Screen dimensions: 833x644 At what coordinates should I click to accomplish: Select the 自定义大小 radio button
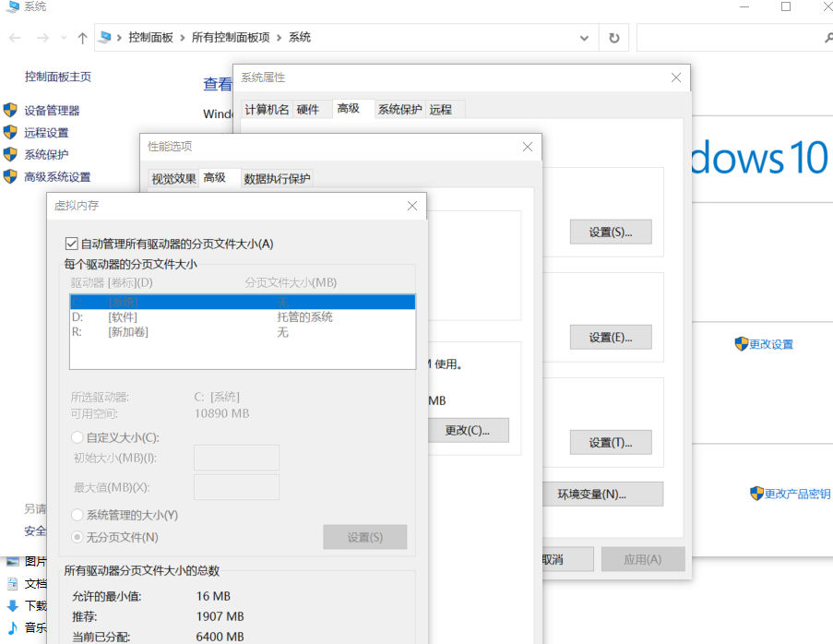(x=77, y=437)
